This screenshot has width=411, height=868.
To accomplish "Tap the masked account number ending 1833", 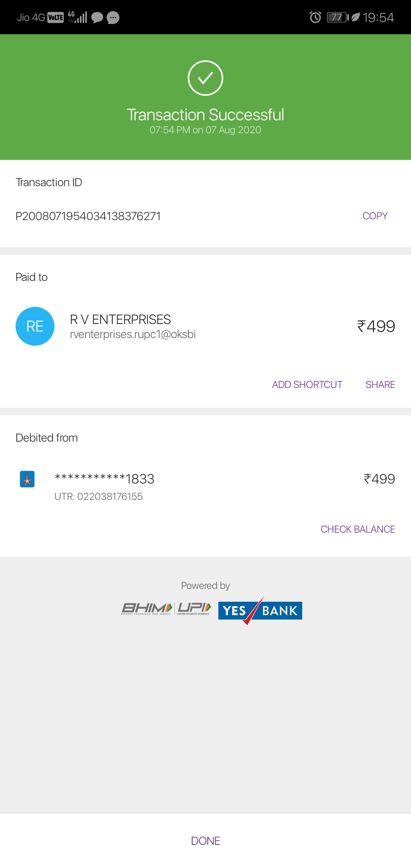I will [x=105, y=479].
